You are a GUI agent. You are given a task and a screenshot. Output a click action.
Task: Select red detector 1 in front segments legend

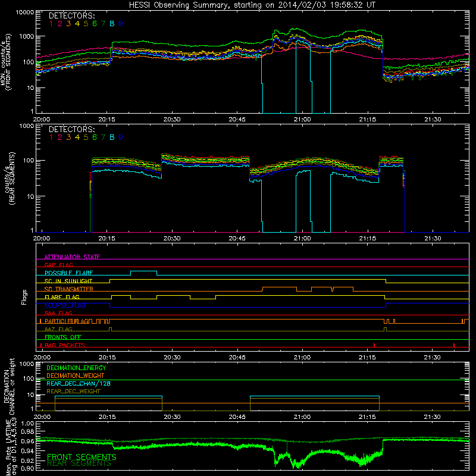coord(51,24)
